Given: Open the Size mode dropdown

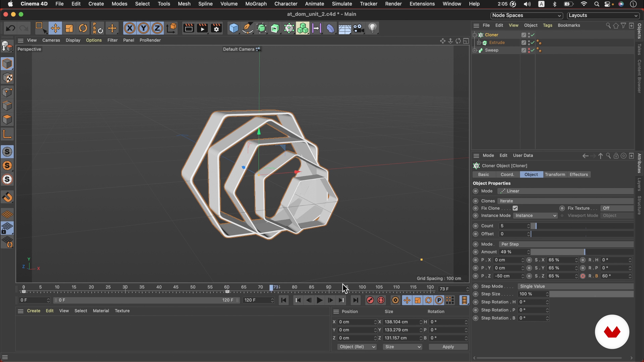Looking at the screenshot, I should pos(402,347).
